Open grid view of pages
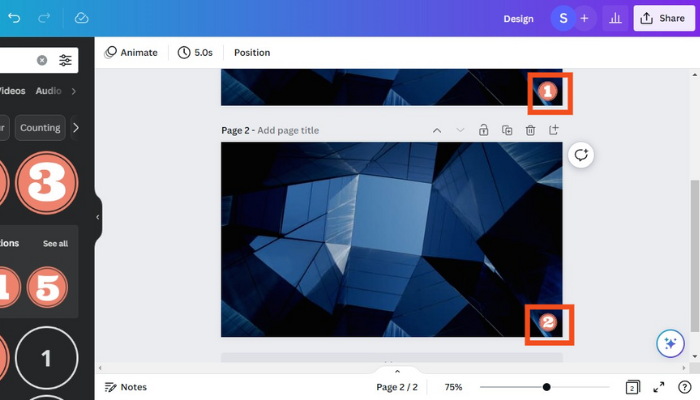700x400 pixels. pos(633,387)
